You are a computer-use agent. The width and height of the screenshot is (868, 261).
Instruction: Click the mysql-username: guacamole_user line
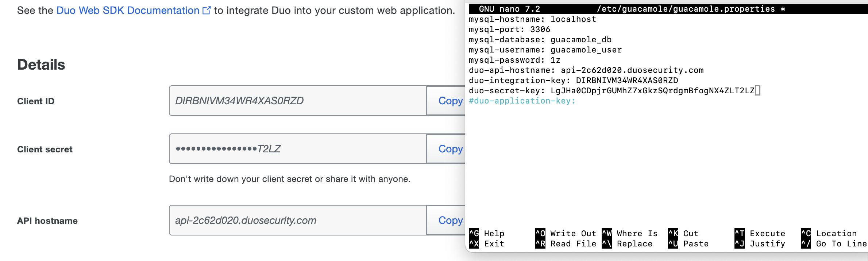[x=545, y=50]
